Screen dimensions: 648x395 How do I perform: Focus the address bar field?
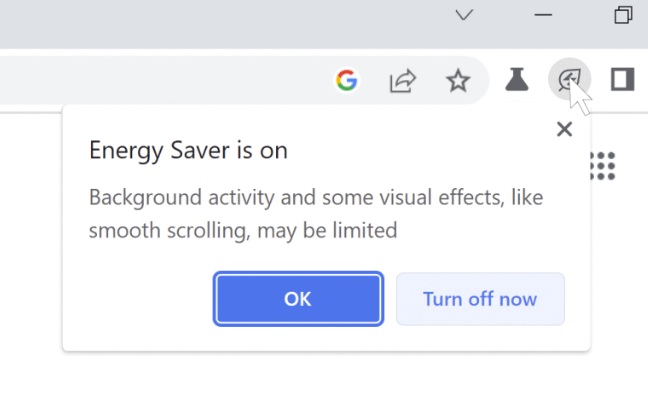point(165,80)
